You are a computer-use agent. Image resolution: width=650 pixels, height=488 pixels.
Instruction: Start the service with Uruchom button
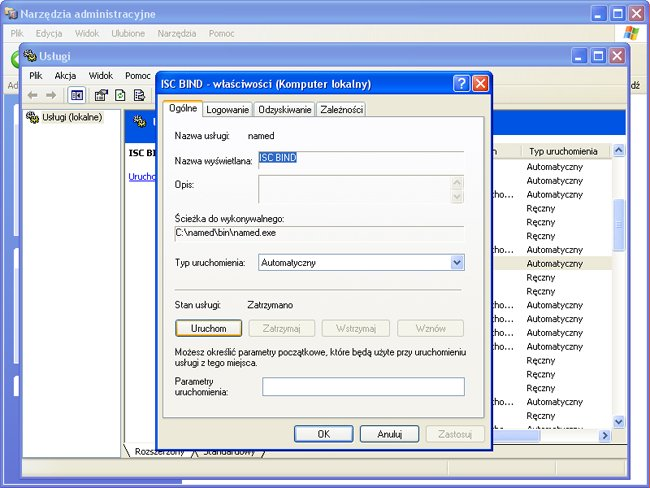[209, 328]
